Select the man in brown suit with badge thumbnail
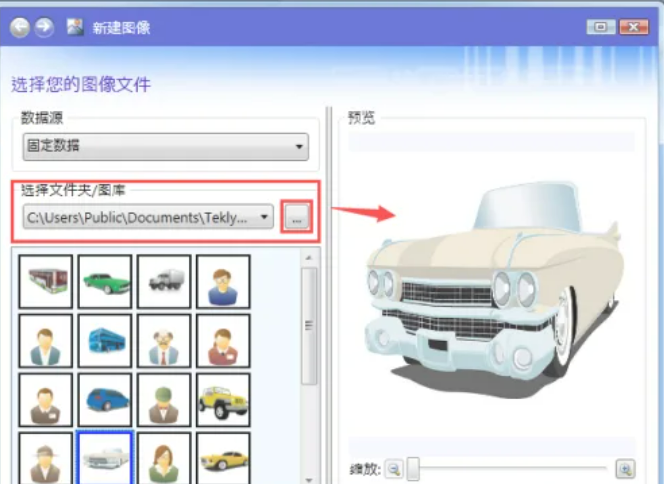Image resolution: width=664 pixels, height=484 pixels. point(46,400)
